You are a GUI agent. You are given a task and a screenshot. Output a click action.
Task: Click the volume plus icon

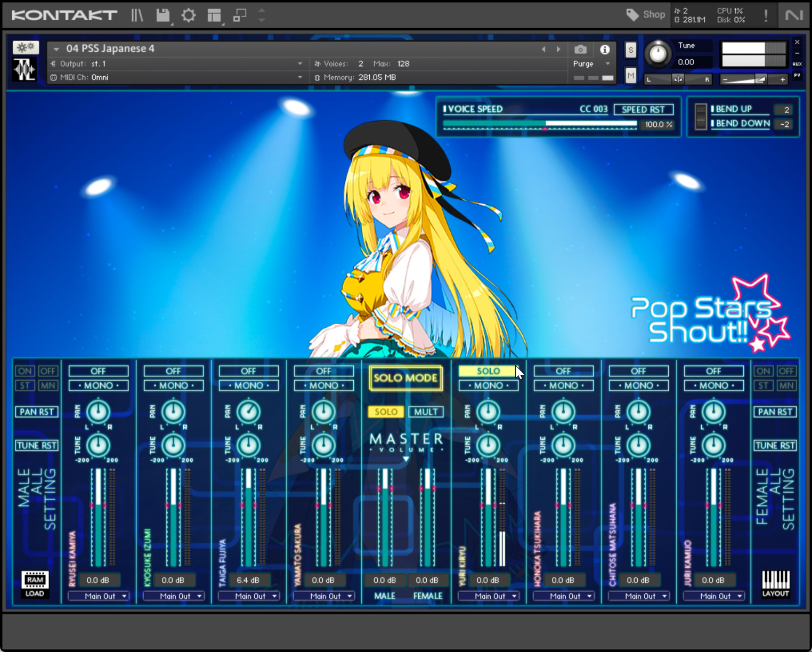tap(783, 79)
